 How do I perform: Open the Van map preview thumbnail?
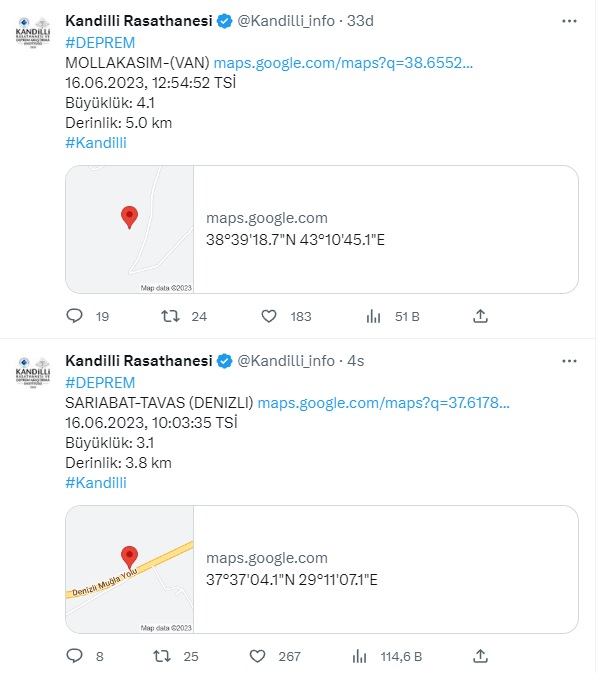(130, 230)
